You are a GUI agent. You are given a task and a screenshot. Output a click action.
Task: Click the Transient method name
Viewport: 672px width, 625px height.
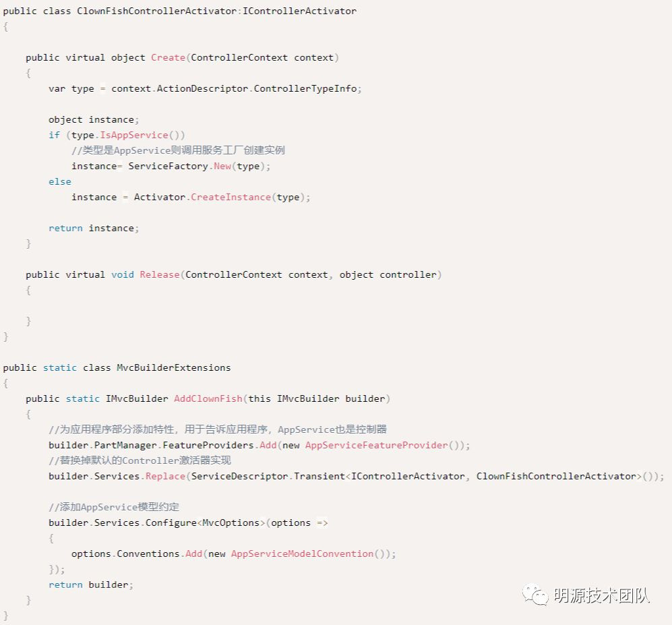click(319, 476)
